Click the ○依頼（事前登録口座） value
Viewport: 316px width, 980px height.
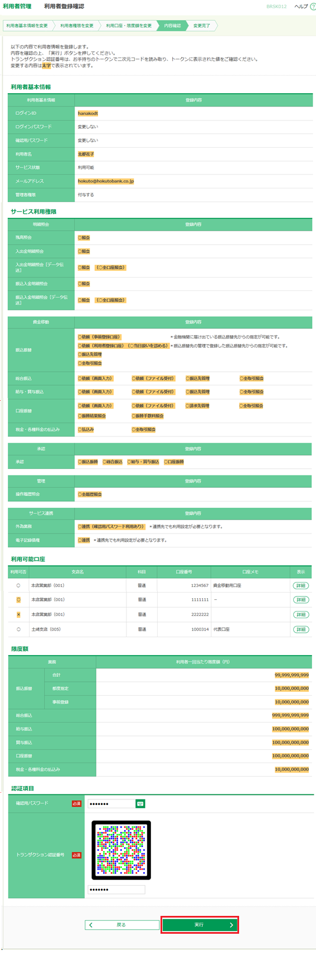click(99, 337)
